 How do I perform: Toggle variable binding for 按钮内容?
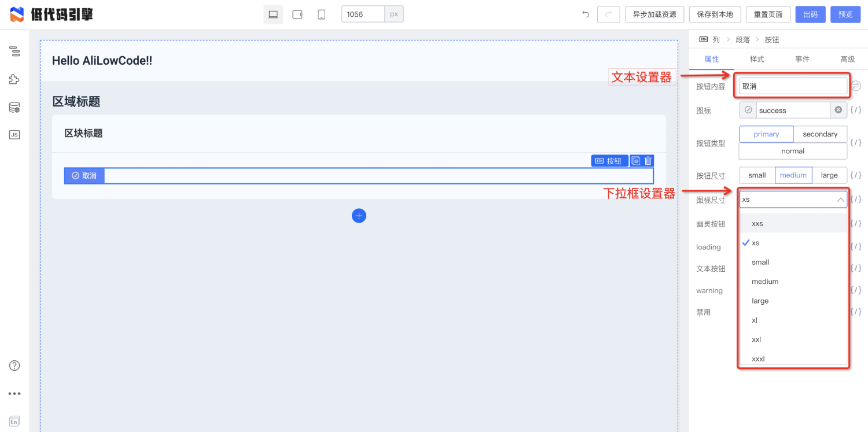pos(856,86)
